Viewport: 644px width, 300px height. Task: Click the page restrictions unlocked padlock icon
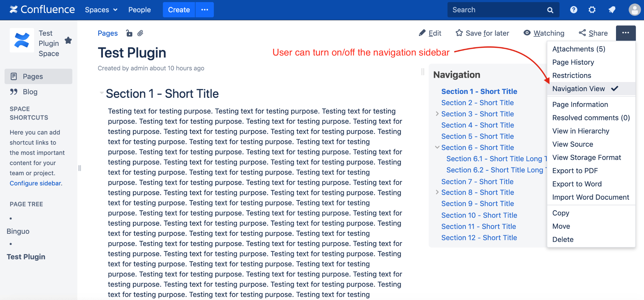pyautogui.click(x=129, y=33)
